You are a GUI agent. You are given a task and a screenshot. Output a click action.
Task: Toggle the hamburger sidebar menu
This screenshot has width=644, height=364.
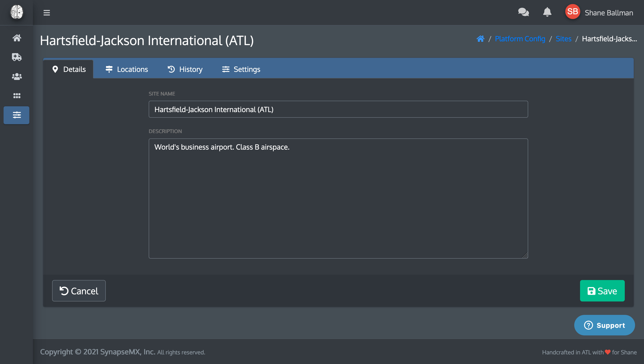pos(47,13)
